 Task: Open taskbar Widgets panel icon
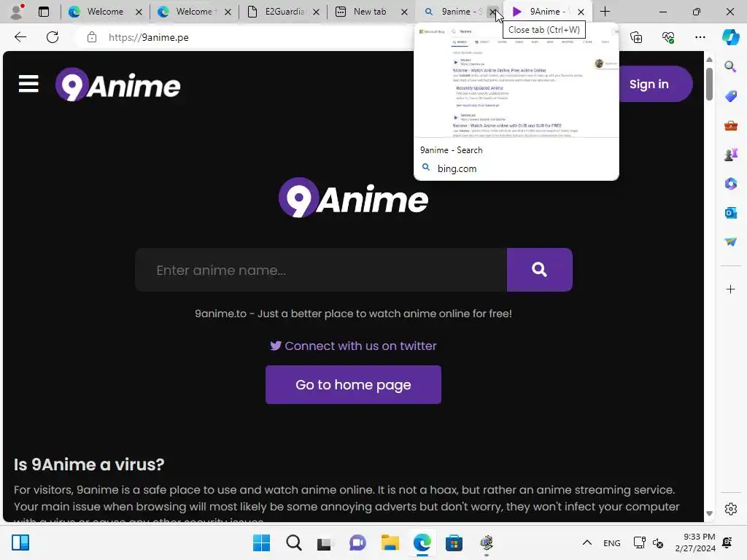20,542
